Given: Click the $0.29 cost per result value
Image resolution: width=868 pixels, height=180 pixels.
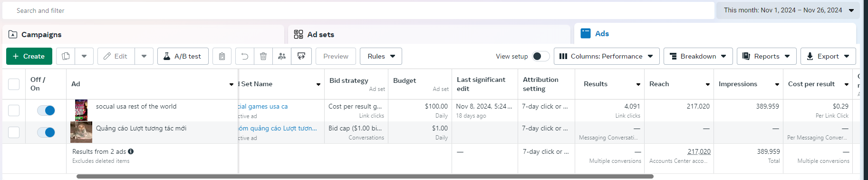Looking at the screenshot, I should pyautogui.click(x=840, y=106).
